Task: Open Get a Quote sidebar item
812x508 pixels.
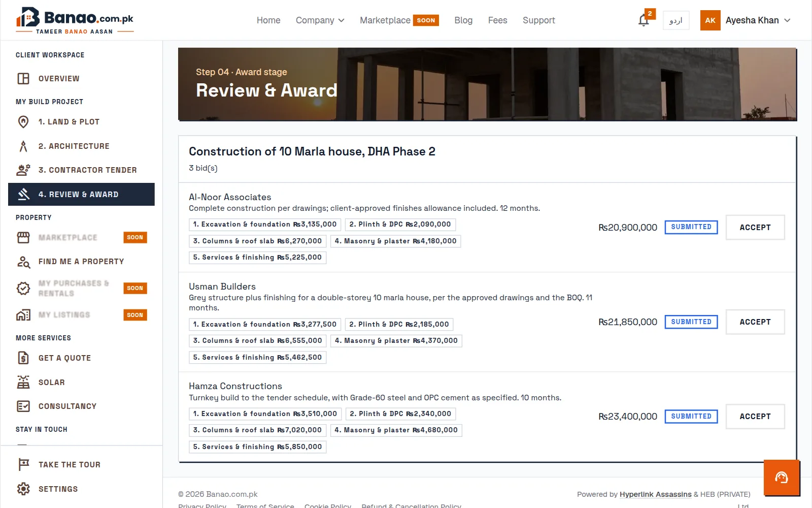Action: click(x=81, y=358)
